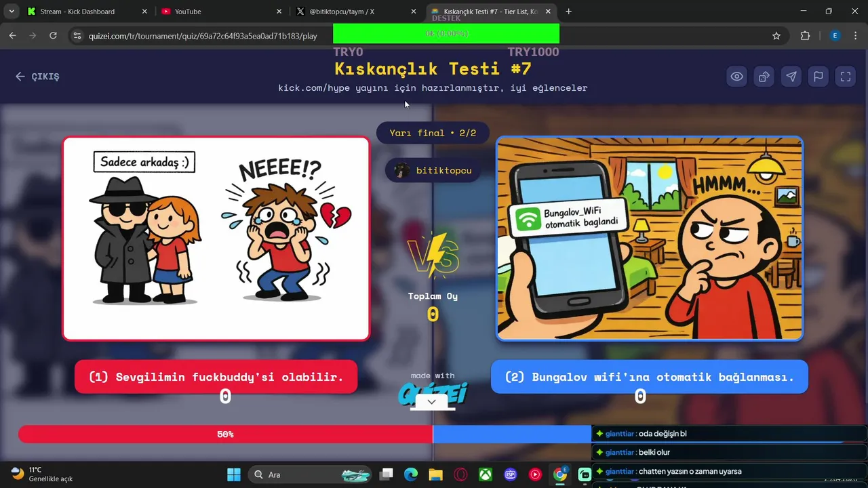Open Task View on the taskbar
The image size is (868, 488).
click(x=387, y=474)
